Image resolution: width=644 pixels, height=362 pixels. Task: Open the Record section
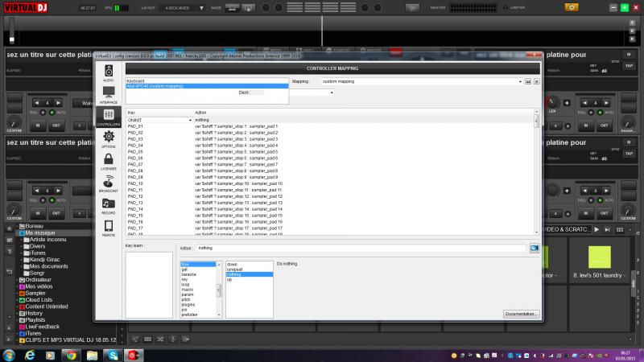pyautogui.click(x=108, y=205)
